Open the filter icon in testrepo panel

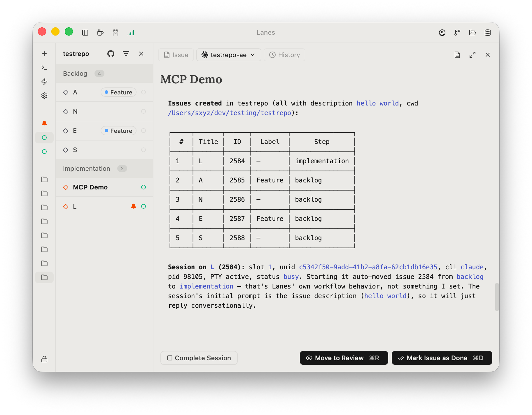pyautogui.click(x=126, y=54)
